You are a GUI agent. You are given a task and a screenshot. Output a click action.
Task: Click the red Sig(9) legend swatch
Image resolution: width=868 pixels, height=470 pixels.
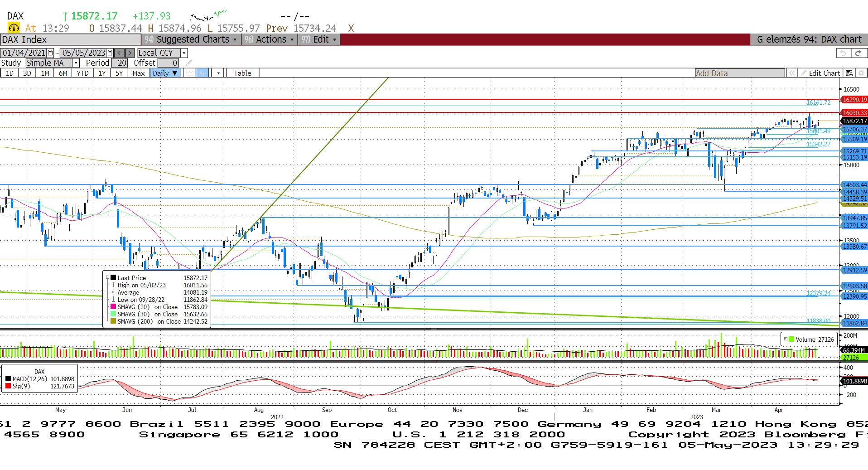8,386
